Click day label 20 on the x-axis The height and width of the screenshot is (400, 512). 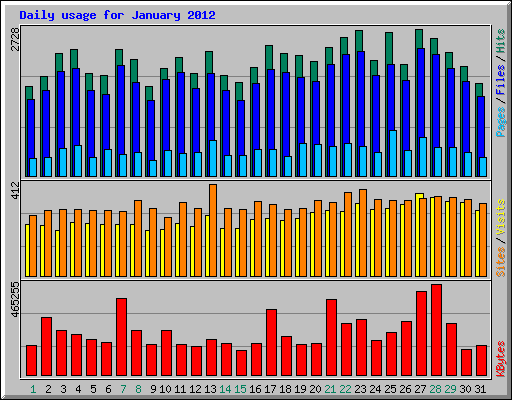pyautogui.click(x=315, y=389)
